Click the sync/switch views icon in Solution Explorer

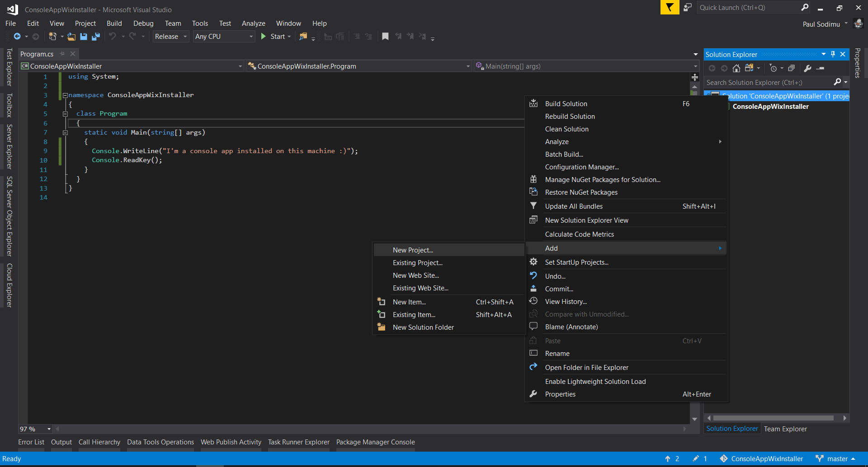point(749,68)
